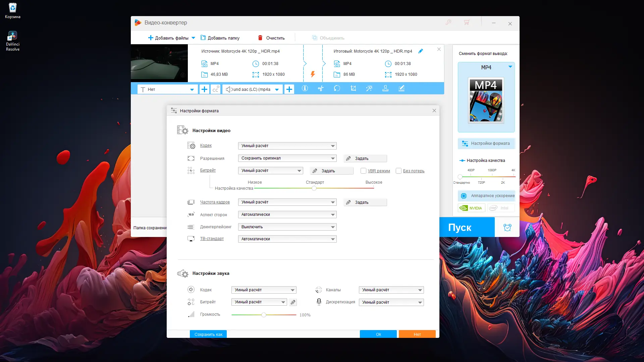This screenshot has width=644, height=362.
Task: Expand the audio Каналы dropdown
Action: pyautogui.click(x=391, y=290)
